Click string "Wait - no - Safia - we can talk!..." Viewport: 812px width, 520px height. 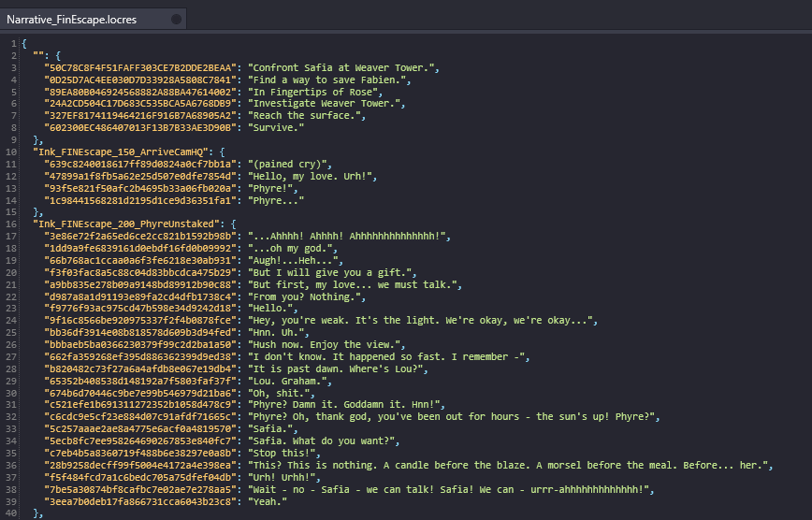coord(448,489)
